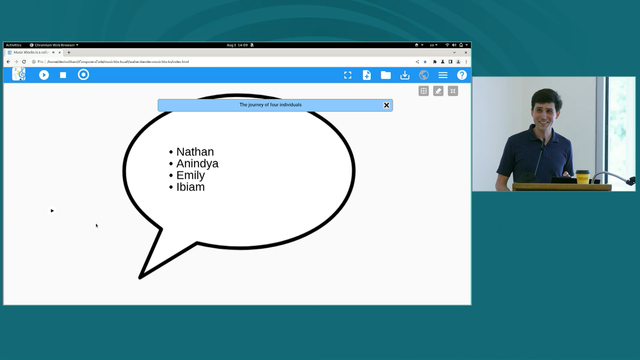Viewport: 640px width, 360px height.
Task: Toggle the browser side panel icon
Action: [x=450, y=62]
